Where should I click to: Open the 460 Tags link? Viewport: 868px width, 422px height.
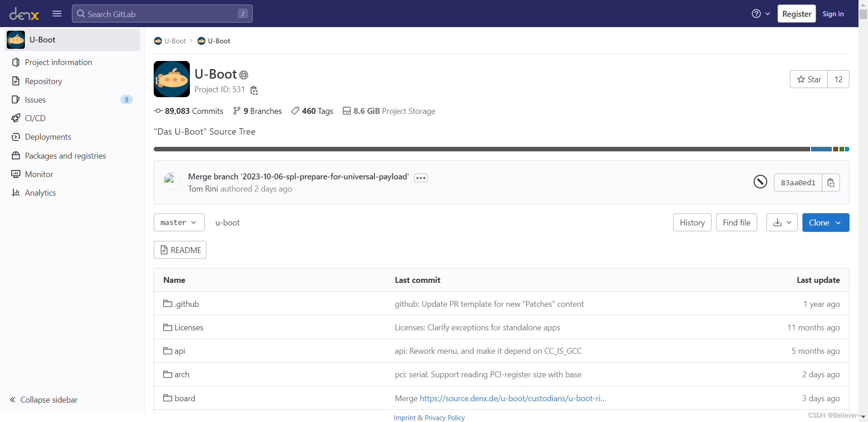312,111
